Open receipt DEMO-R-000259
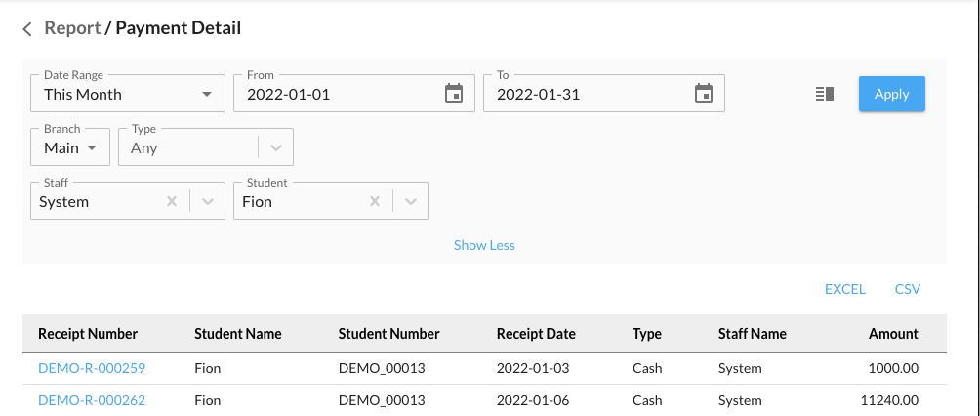The width and height of the screenshot is (980, 416). coord(92,368)
